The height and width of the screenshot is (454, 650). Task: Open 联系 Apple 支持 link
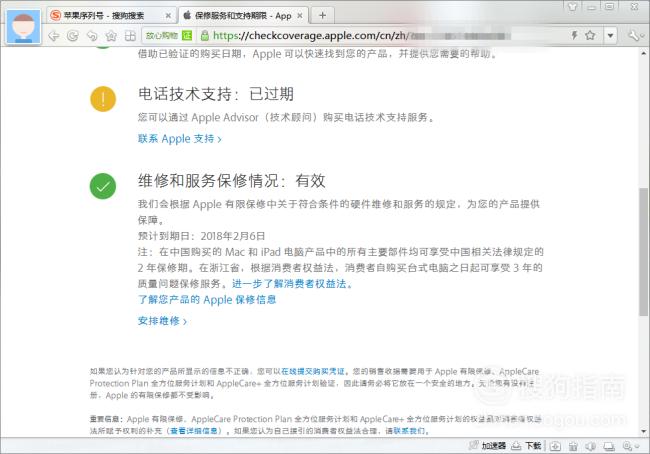179,138
